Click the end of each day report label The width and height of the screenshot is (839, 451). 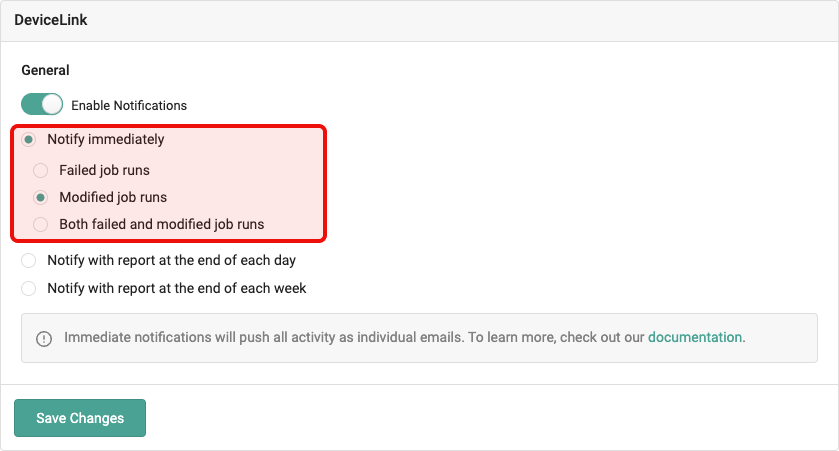[x=171, y=261]
